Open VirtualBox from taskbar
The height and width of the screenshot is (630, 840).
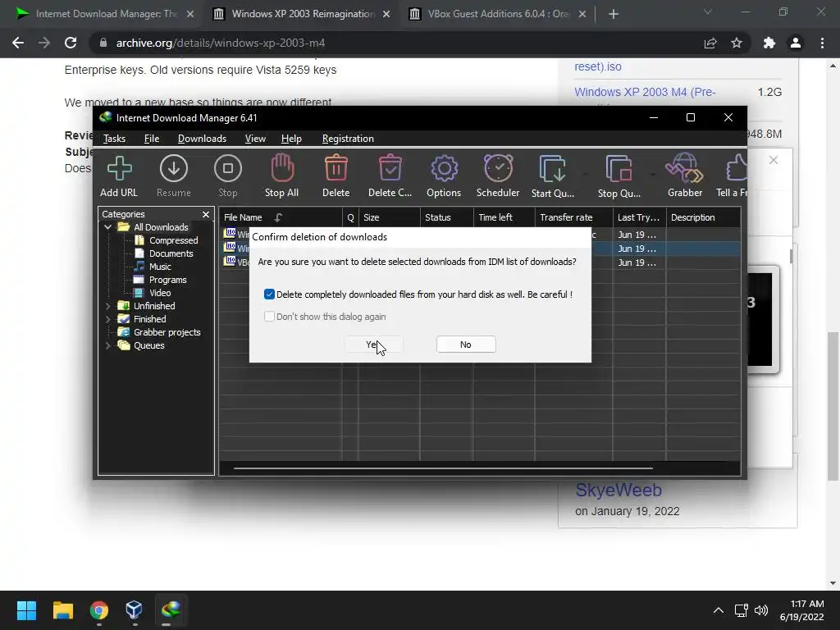click(x=134, y=609)
